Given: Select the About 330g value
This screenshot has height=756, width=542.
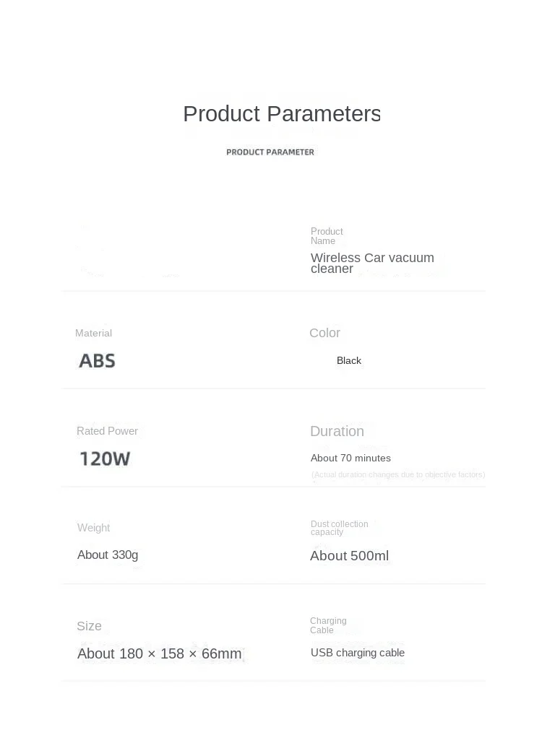Looking at the screenshot, I should 108,555.
